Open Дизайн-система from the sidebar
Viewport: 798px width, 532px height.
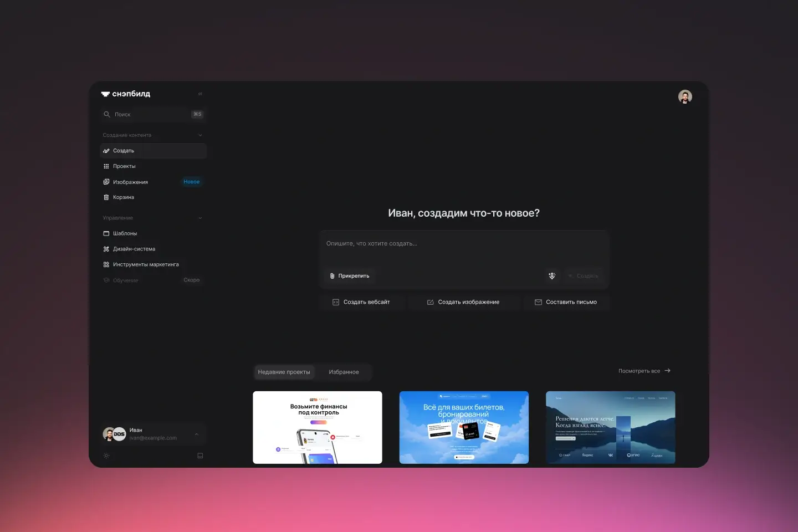pyautogui.click(x=134, y=249)
